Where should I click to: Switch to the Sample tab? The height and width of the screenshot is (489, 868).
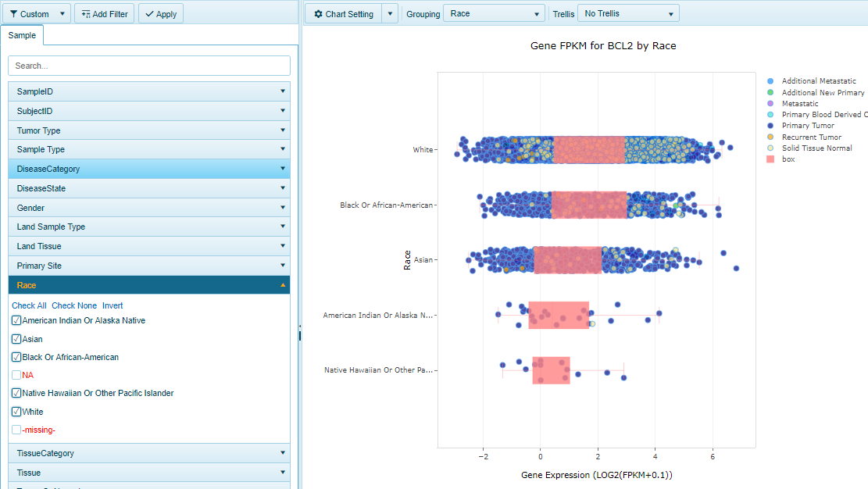(x=22, y=36)
